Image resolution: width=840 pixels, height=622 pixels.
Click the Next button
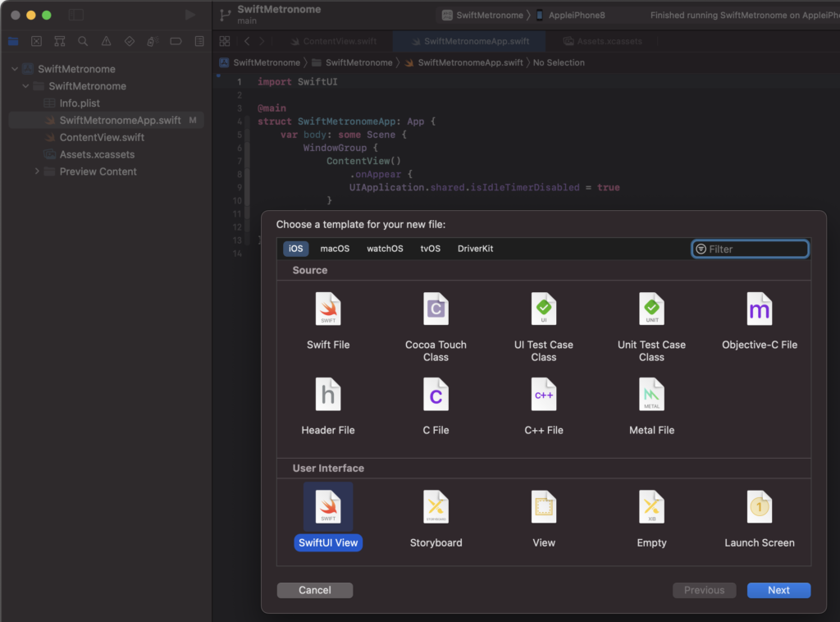[778, 590]
